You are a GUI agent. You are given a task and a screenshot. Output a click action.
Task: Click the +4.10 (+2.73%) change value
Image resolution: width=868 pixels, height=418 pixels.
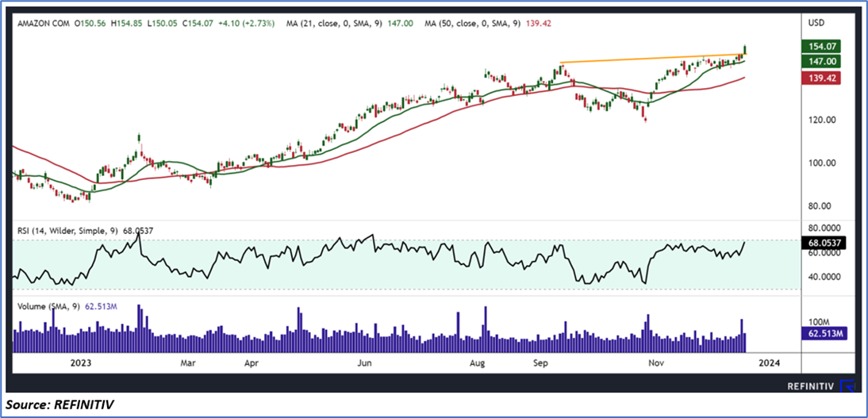tap(244, 24)
